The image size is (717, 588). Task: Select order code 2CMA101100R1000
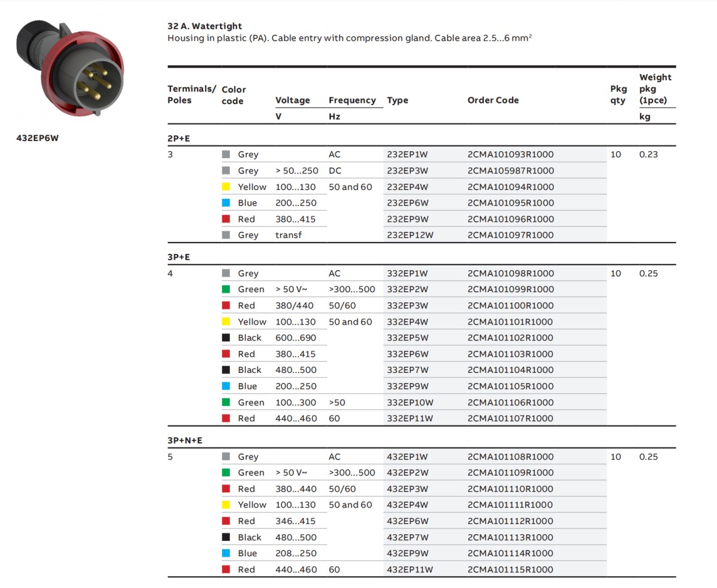(x=510, y=305)
